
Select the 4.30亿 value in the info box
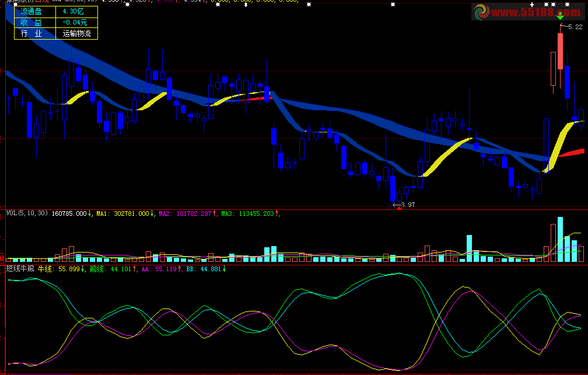(73, 12)
